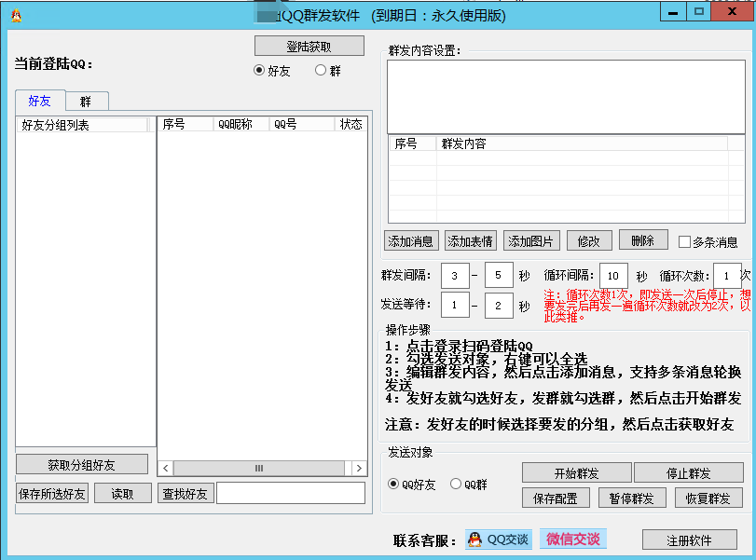Click the 群发内容 column header
The width and height of the screenshot is (756, 560).
click(582, 143)
